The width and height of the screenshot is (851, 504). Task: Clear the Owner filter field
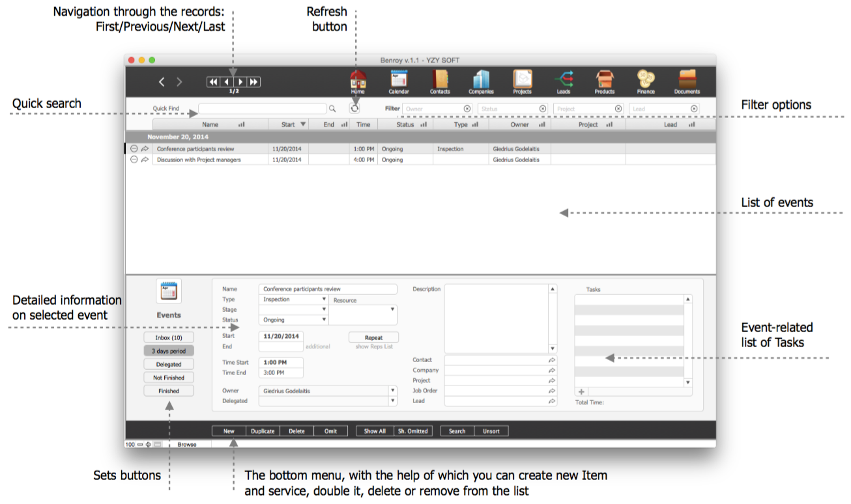pos(467,109)
